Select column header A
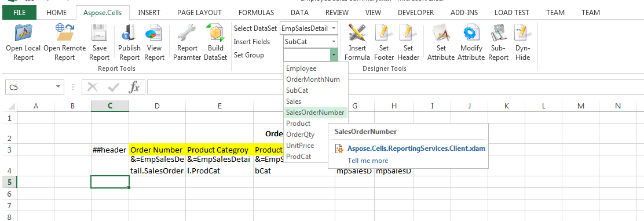Screen dimensions: 644x221 tap(36, 106)
